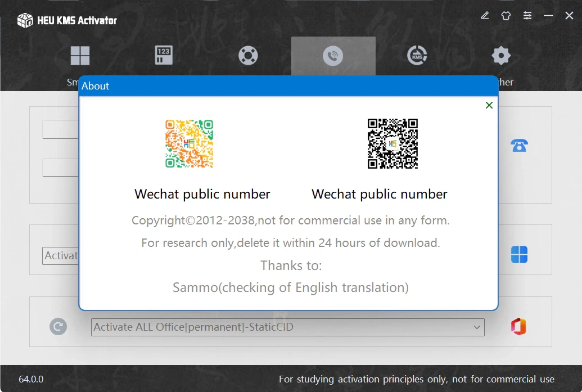This screenshot has height=392, width=582.
Task: Open the Other tab with gear icon
Action: (x=501, y=56)
